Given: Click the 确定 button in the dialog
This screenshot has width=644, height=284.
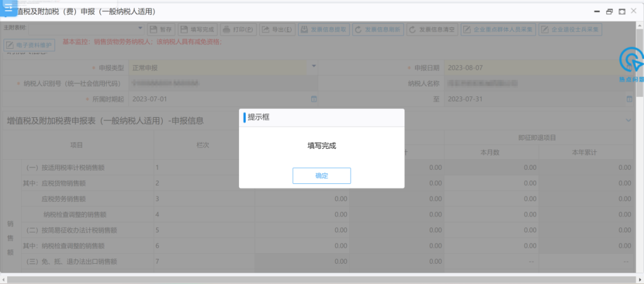Looking at the screenshot, I should 321,176.
